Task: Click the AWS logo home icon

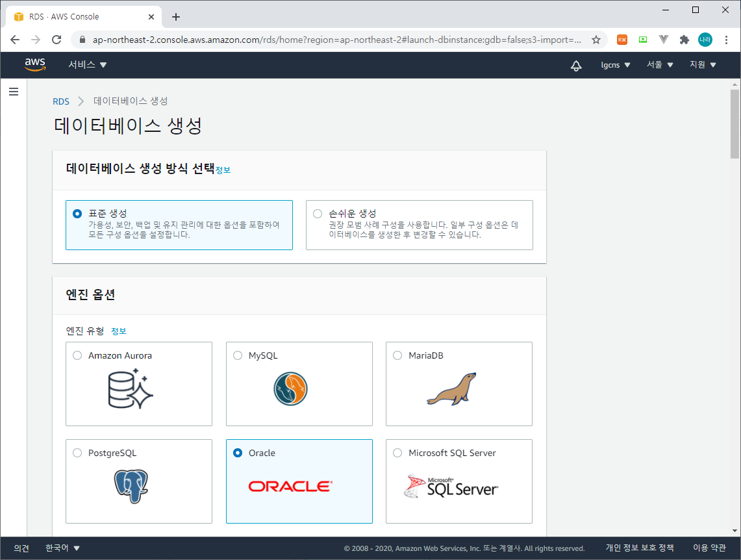Action: 35,64
